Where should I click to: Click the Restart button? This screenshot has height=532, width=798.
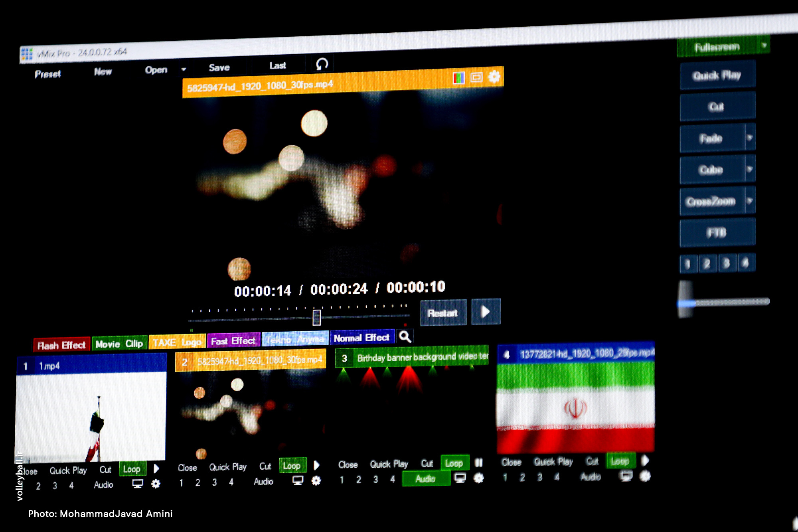click(443, 313)
